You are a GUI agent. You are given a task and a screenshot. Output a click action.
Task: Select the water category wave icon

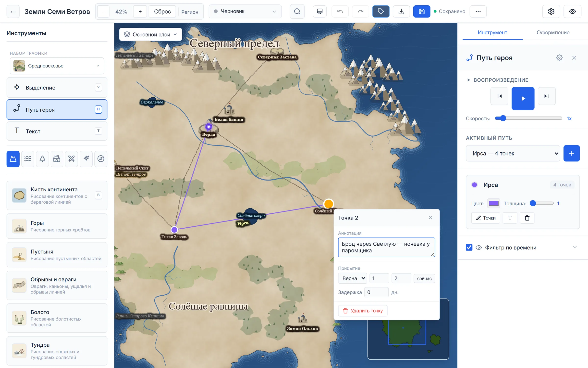click(x=28, y=159)
